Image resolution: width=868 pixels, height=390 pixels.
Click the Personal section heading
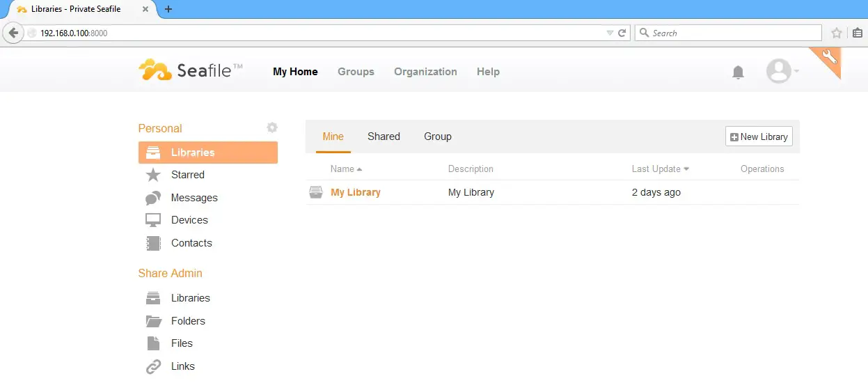(x=160, y=128)
